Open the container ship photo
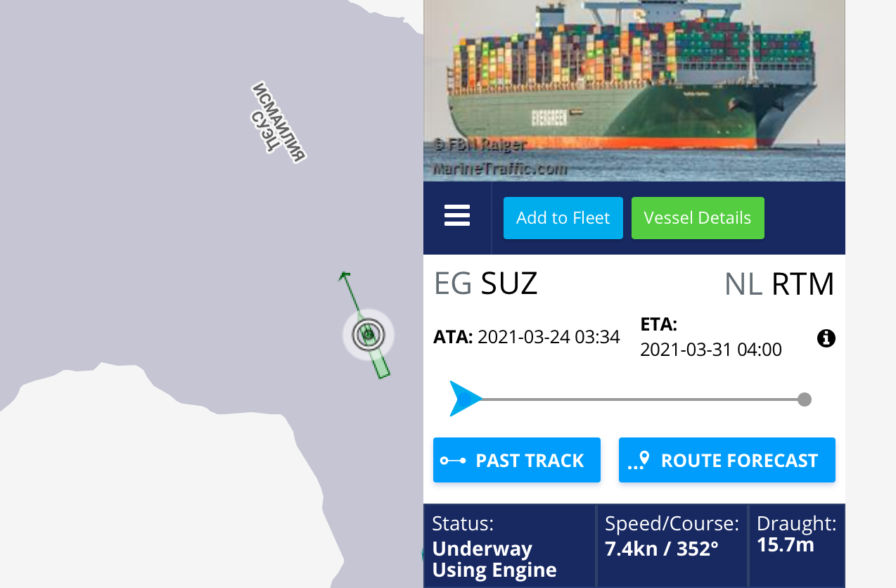This screenshot has height=588, width=896. tap(634, 91)
